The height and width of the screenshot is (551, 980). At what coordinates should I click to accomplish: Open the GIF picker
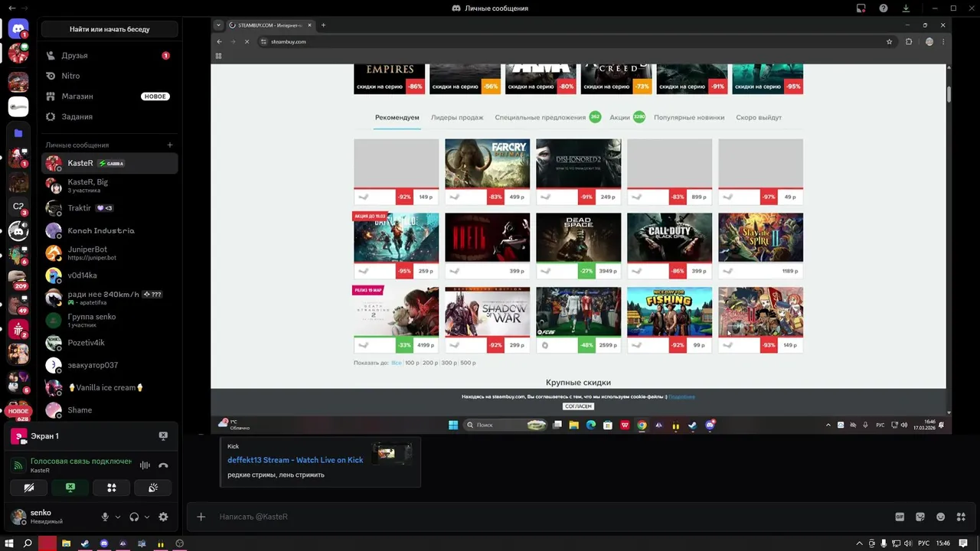click(x=900, y=517)
